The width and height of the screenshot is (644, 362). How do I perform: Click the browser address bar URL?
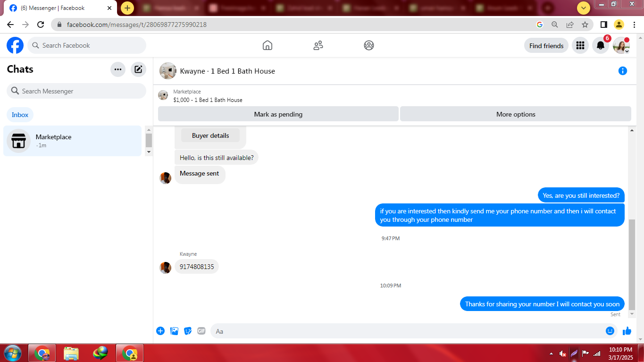[137, 25]
